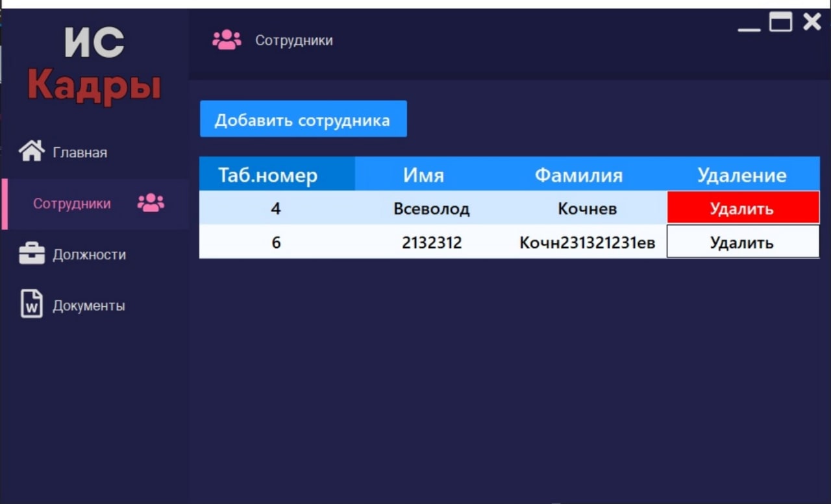Screen dimensions: 831x504
Task: Select the cell with name Всеволод
Action: pyautogui.click(x=432, y=208)
